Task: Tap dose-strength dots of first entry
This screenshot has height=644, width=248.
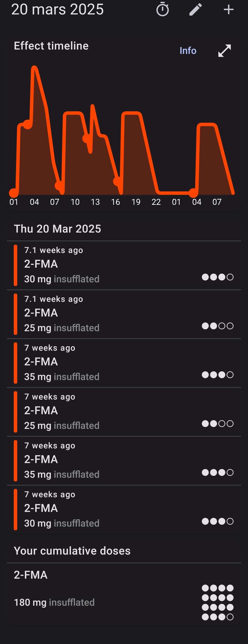Action: tap(217, 277)
